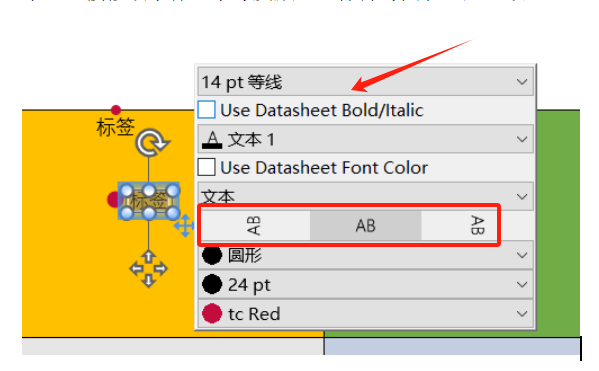Open the 24 pt marker size dropdown
Viewport: 599px width, 371px height.
(x=366, y=285)
